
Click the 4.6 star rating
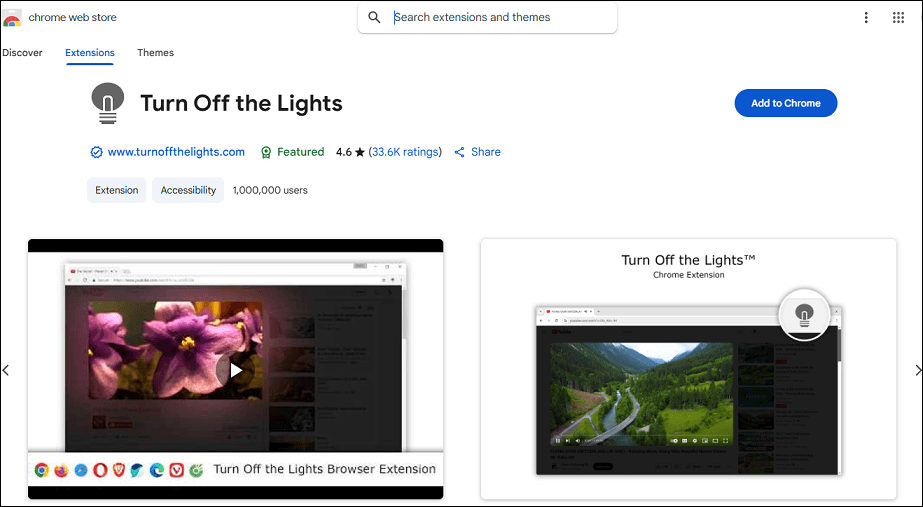point(350,152)
